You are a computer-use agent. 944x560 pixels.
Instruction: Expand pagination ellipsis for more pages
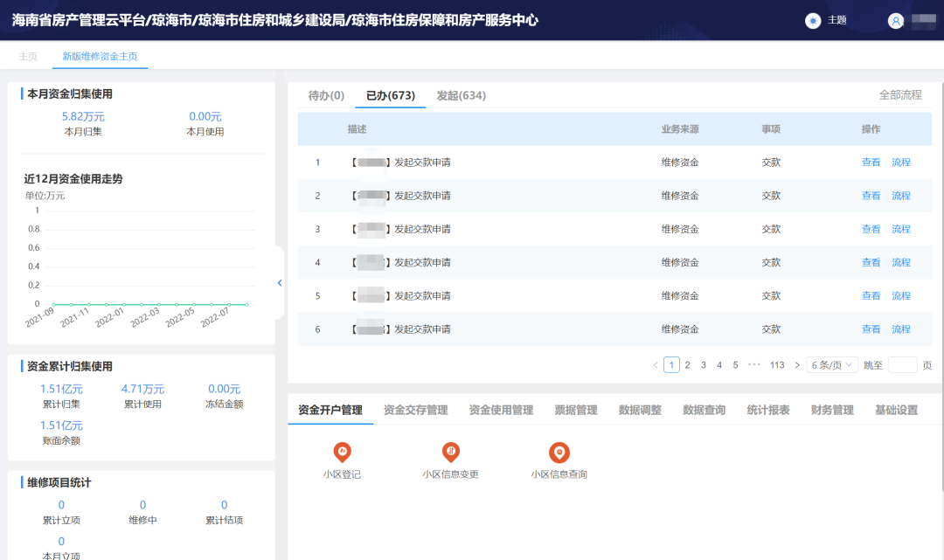[754, 365]
